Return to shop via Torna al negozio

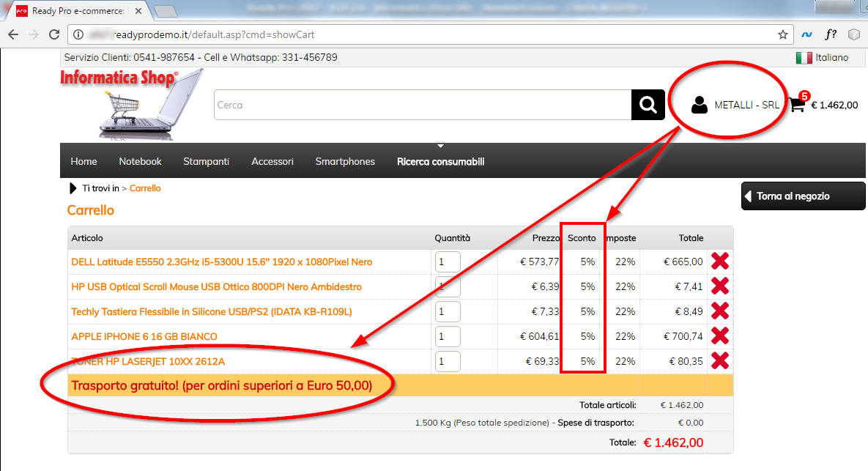(x=804, y=196)
